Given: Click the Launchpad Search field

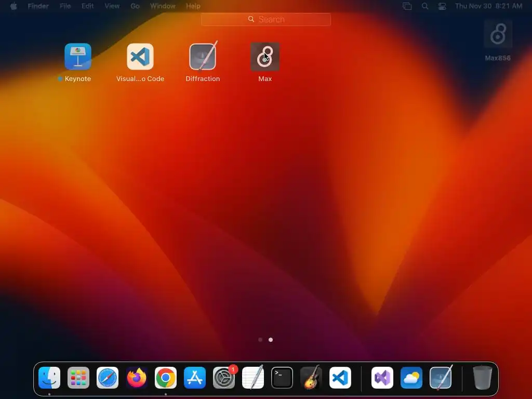Looking at the screenshot, I should pos(265,19).
